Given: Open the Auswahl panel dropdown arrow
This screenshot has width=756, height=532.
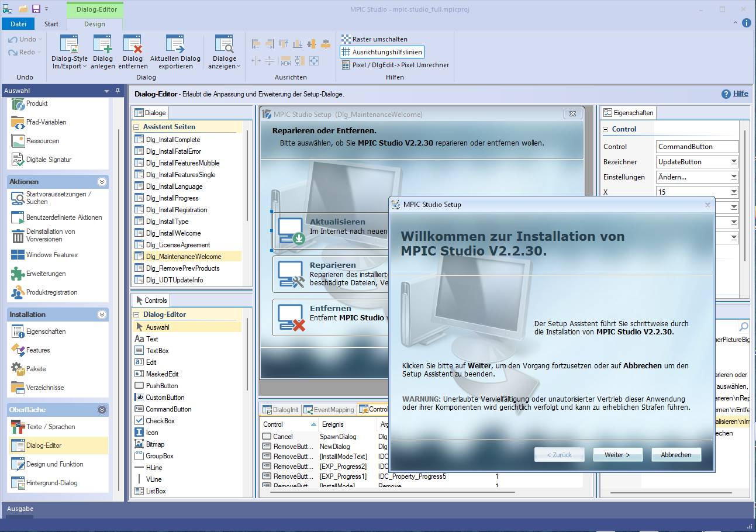Looking at the screenshot, I should tap(106, 91).
